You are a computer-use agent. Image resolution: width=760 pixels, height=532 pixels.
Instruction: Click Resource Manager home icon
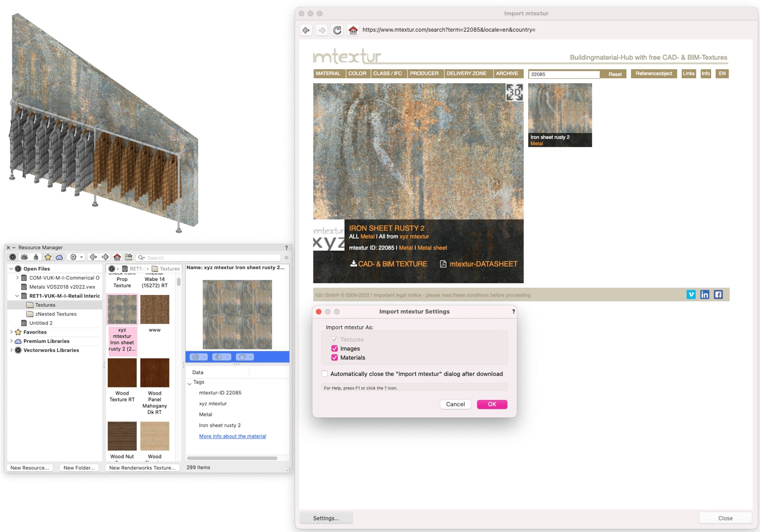(x=117, y=257)
